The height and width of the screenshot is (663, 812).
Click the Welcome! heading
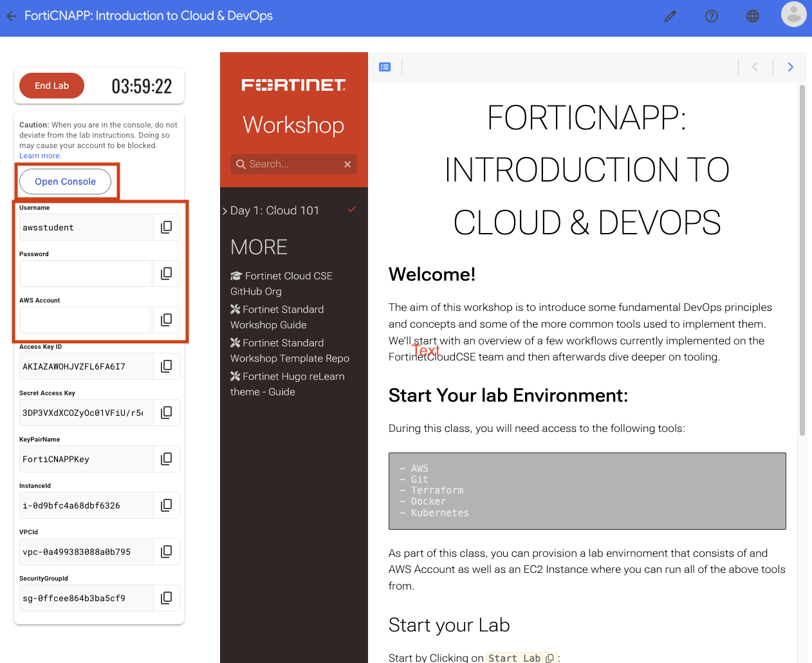(432, 274)
